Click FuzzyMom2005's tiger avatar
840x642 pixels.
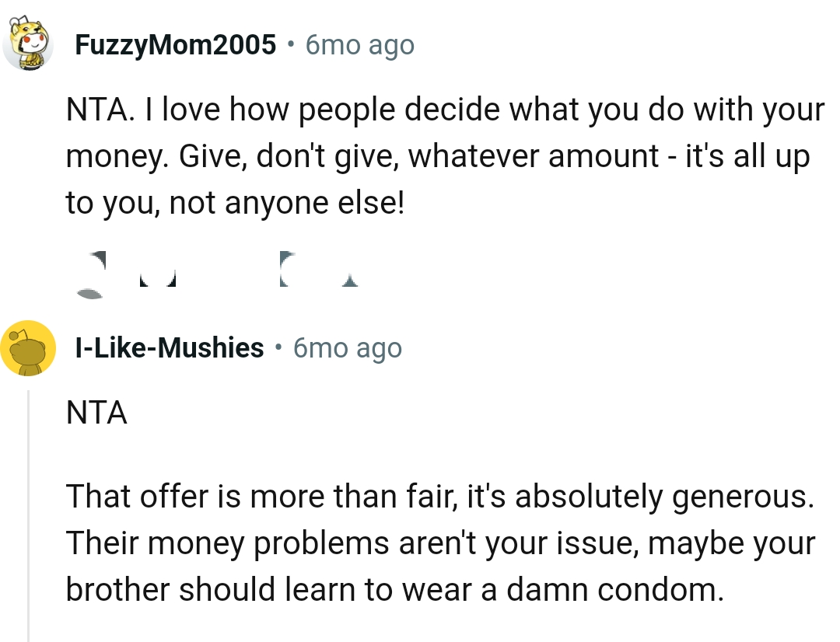coord(27,45)
